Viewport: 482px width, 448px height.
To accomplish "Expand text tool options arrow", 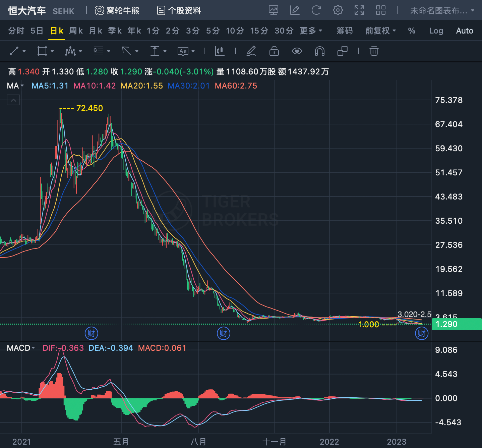I will (193, 51).
